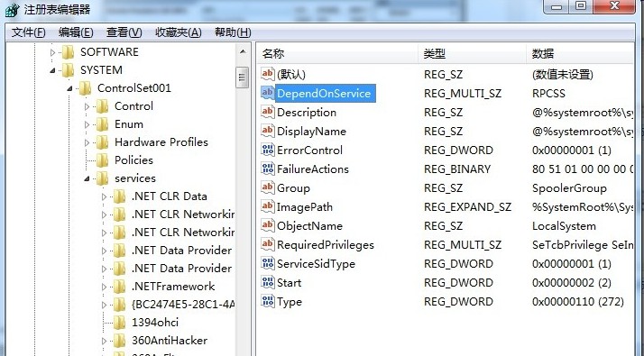The height and width of the screenshot is (356, 644).
Task: Click the 360AntiHacker folder icon
Action: coord(120,341)
